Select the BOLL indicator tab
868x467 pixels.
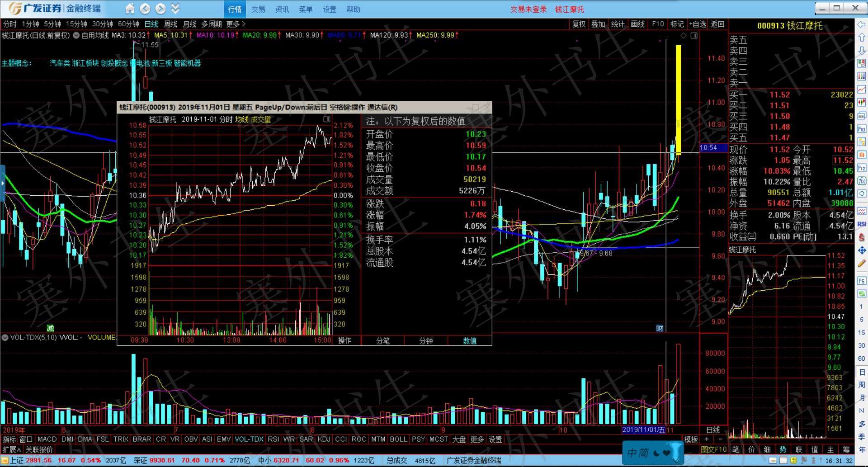coord(398,439)
